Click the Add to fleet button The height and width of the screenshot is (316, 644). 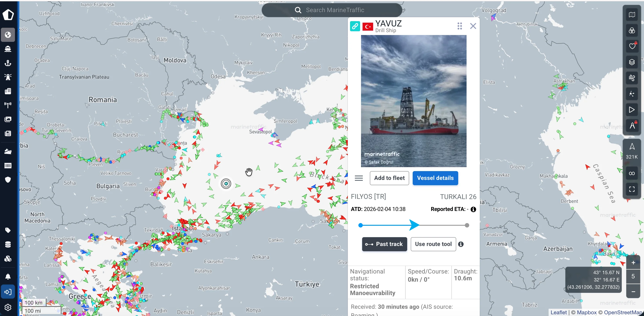[389, 178]
